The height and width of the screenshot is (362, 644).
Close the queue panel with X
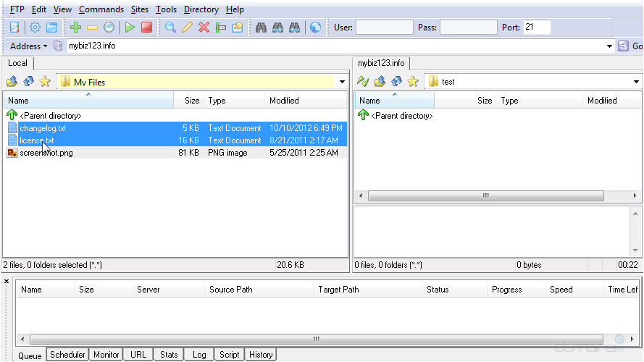pyautogui.click(x=7, y=282)
